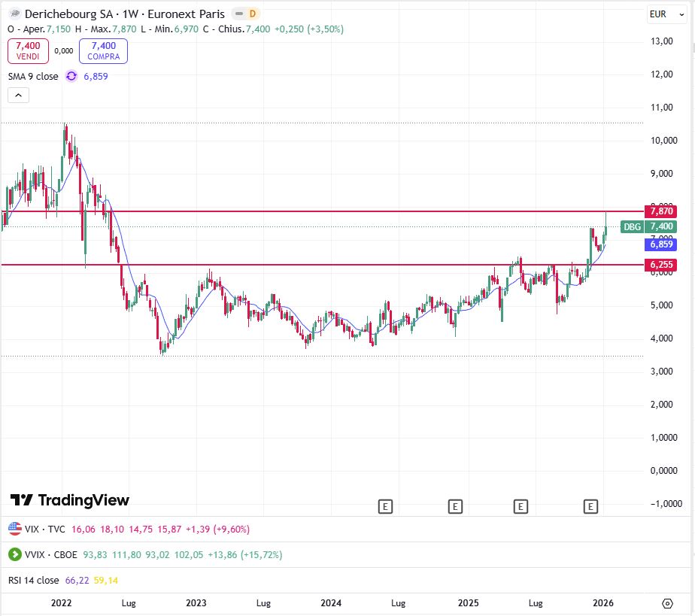Click the Derichebourg SA symbol title

click(x=125, y=14)
